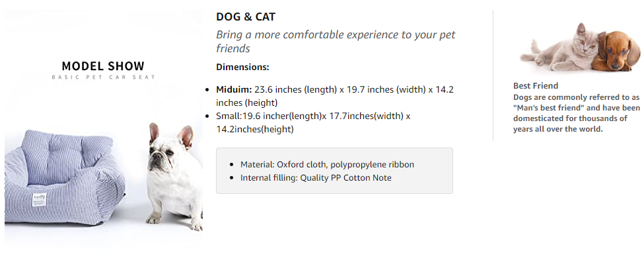Click the gray material info box
Viewport: 644px width, 262px height.
click(334, 171)
